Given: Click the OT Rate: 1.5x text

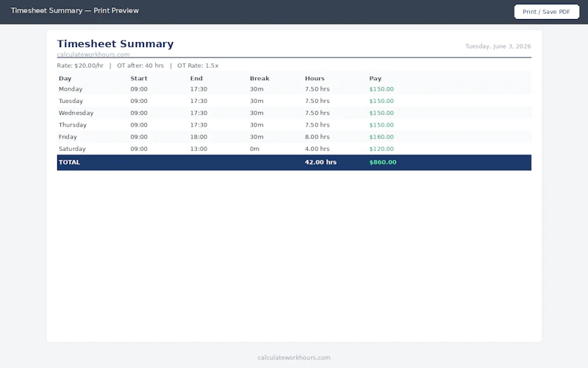Looking at the screenshot, I should point(198,66).
